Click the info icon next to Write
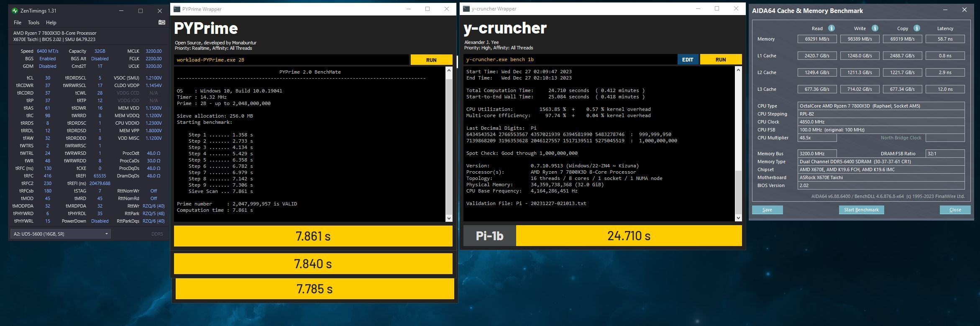The image size is (980, 326). (x=875, y=28)
